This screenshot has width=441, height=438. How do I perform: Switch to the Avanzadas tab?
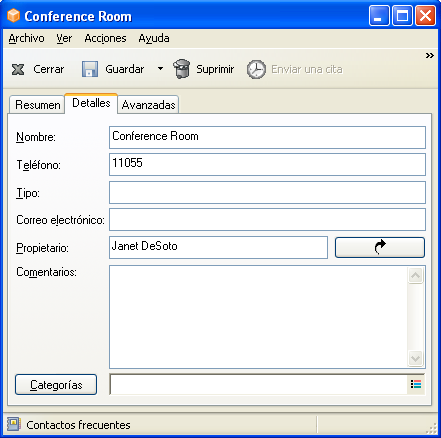point(148,105)
